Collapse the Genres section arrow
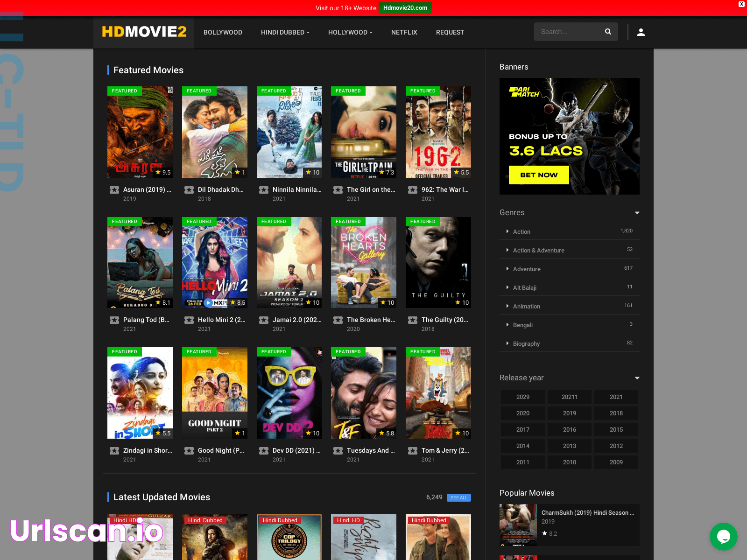 637,213
